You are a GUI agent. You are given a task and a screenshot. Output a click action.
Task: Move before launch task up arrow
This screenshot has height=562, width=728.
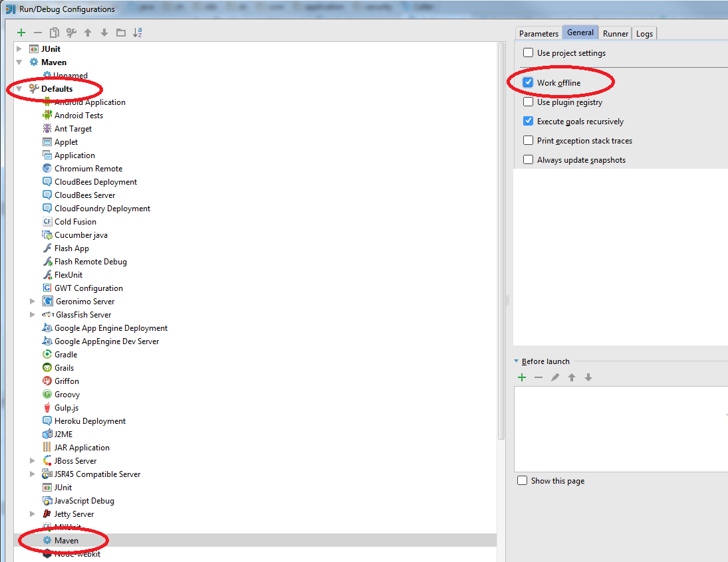pos(572,377)
